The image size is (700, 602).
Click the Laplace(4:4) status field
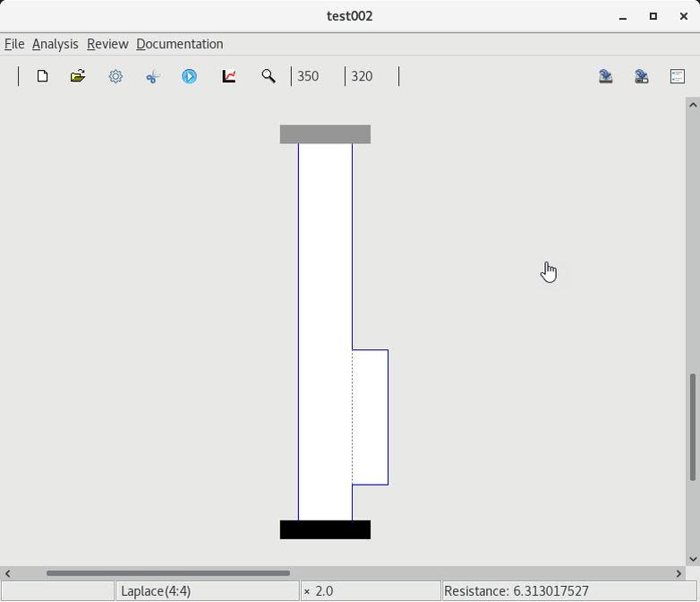coord(208,591)
